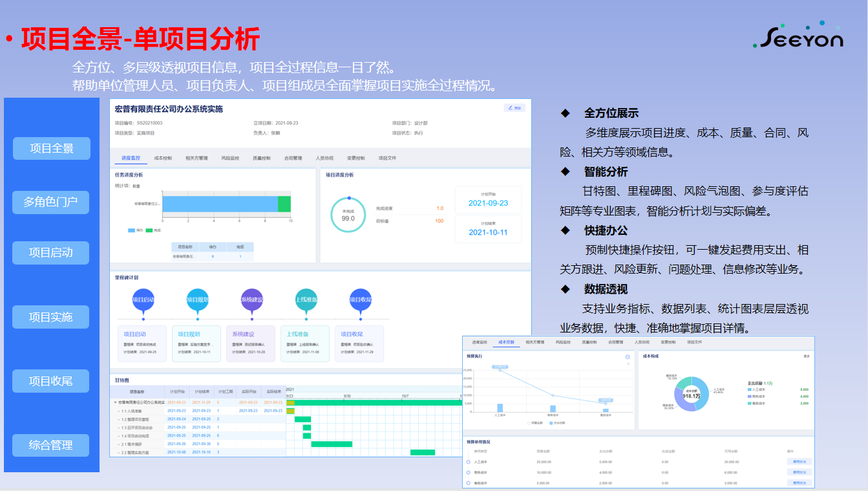Click the 修改 edit button
This screenshot has width=868, height=491.
[514, 108]
